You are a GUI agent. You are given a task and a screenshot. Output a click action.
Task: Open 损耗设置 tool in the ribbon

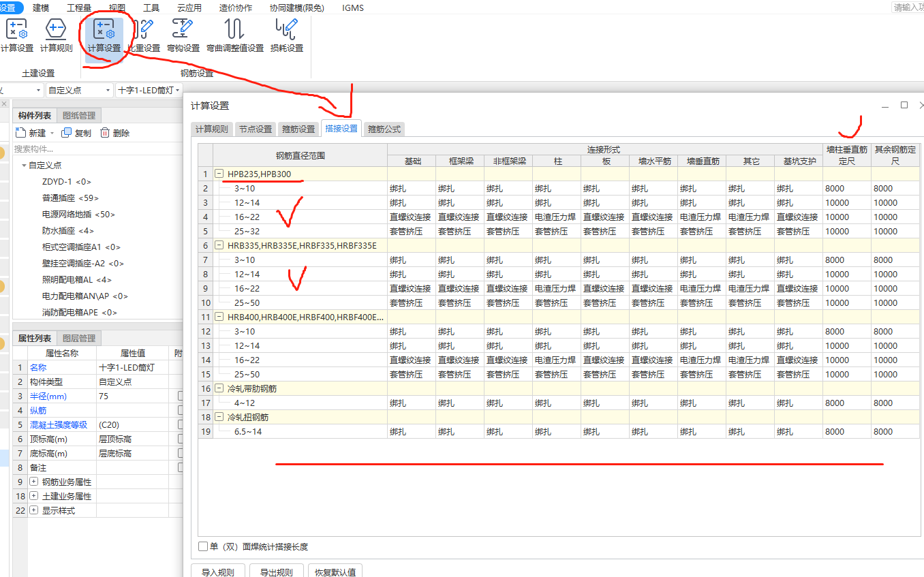click(286, 35)
